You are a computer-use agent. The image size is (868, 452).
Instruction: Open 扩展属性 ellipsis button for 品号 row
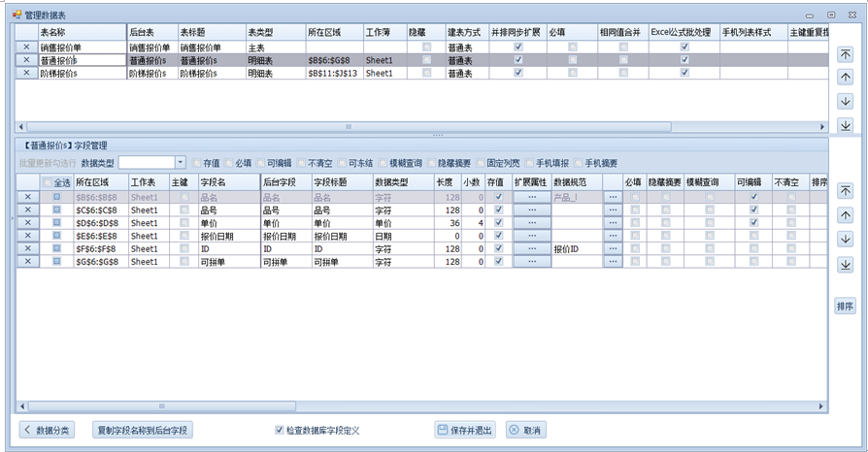click(x=531, y=210)
